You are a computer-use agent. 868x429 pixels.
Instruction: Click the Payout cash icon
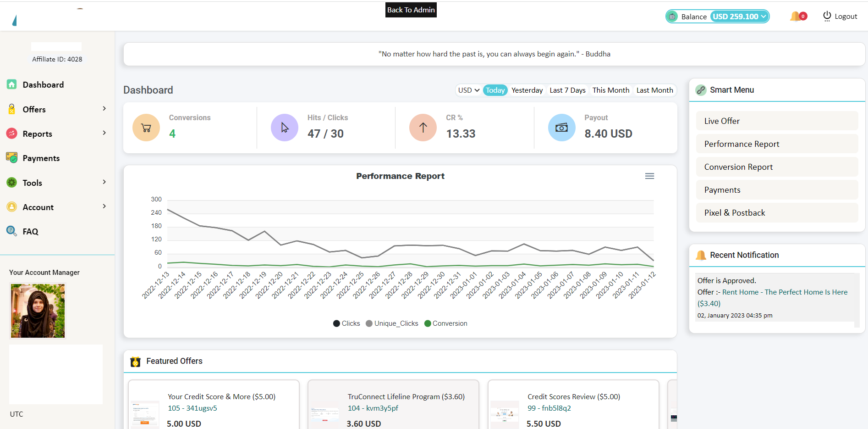click(x=561, y=128)
